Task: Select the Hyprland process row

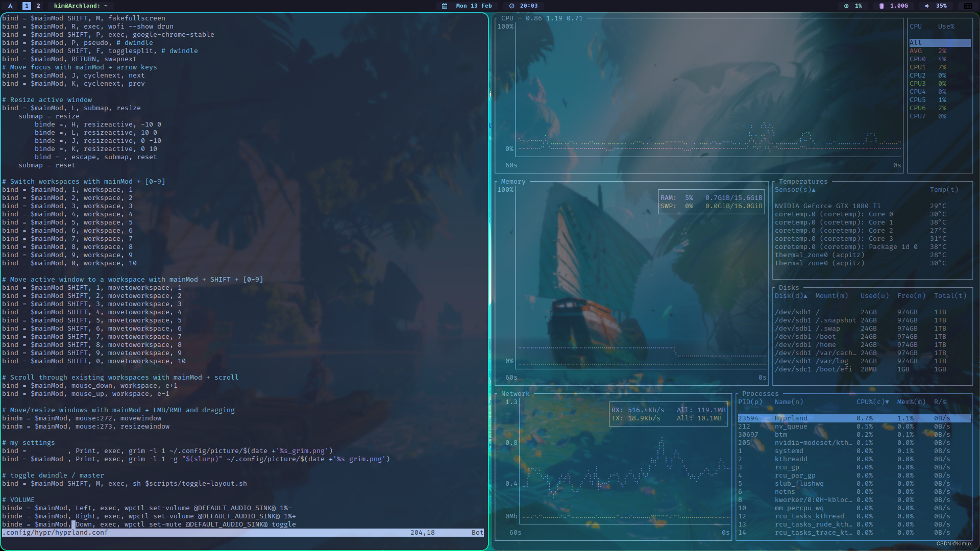Action: 854,418
